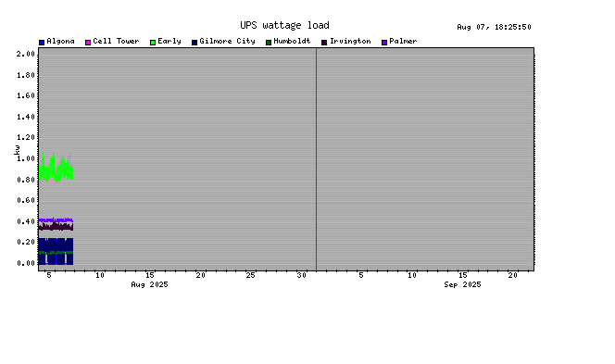Screen dimensions: 615x364
Task: Click the green Early wattage data series
Action: [x=56, y=168]
